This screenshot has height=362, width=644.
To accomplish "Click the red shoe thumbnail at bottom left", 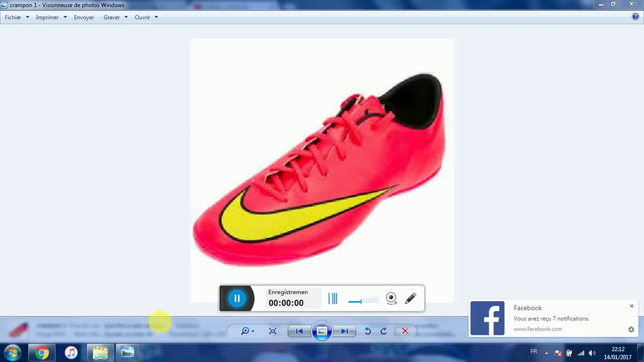I will pos(19,330).
